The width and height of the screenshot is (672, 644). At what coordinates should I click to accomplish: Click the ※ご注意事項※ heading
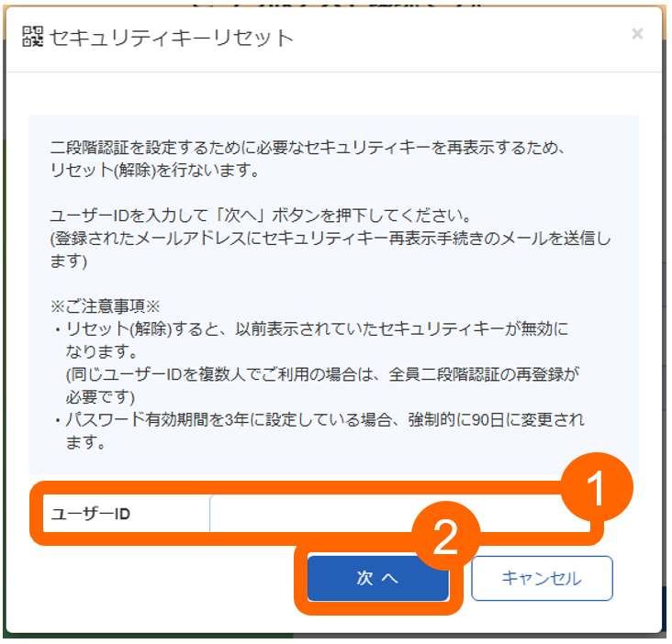pos(105,306)
